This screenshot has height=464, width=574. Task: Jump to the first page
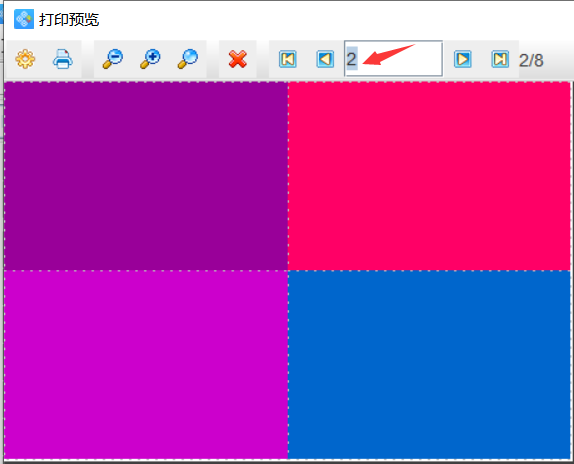288,59
